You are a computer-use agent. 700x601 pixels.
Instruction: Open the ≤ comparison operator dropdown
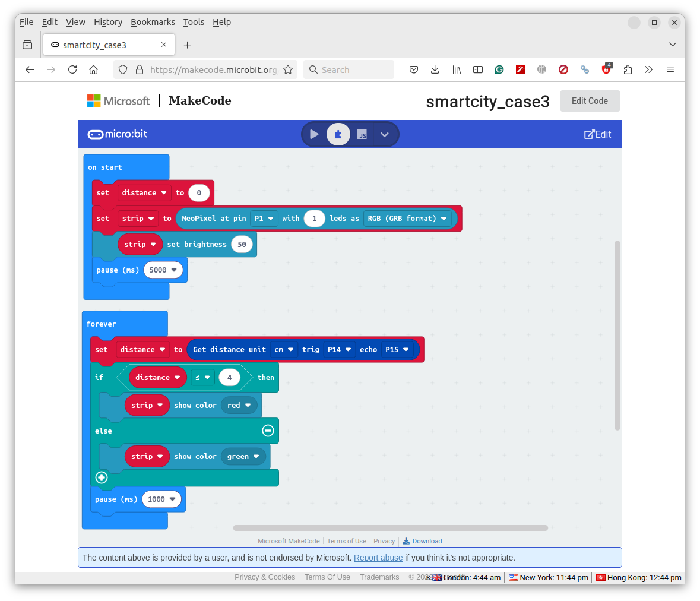[x=202, y=377]
